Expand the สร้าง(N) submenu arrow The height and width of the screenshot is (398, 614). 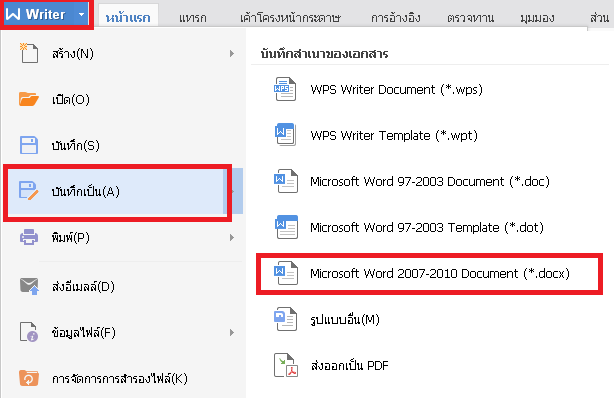[x=232, y=53]
